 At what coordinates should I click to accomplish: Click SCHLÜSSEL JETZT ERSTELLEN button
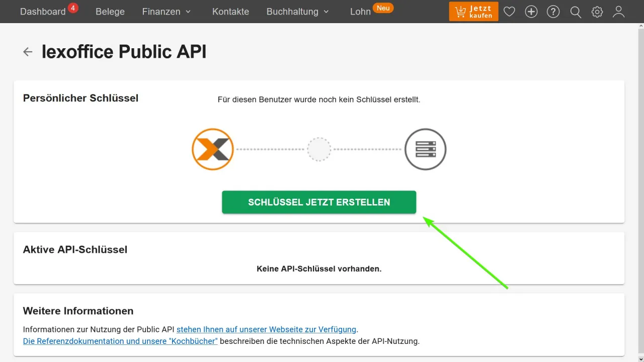tap(318, 202)
